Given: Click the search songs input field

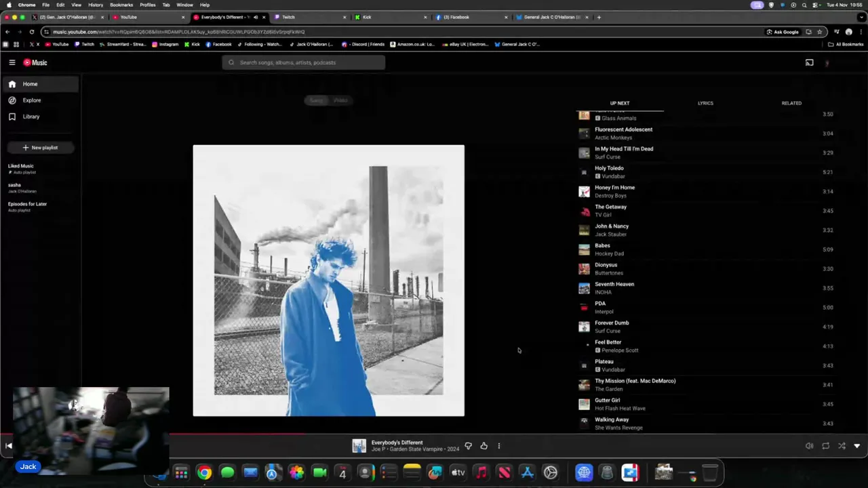Looking at the screenshot, I should pyautogui.click(x=304, y=62).
